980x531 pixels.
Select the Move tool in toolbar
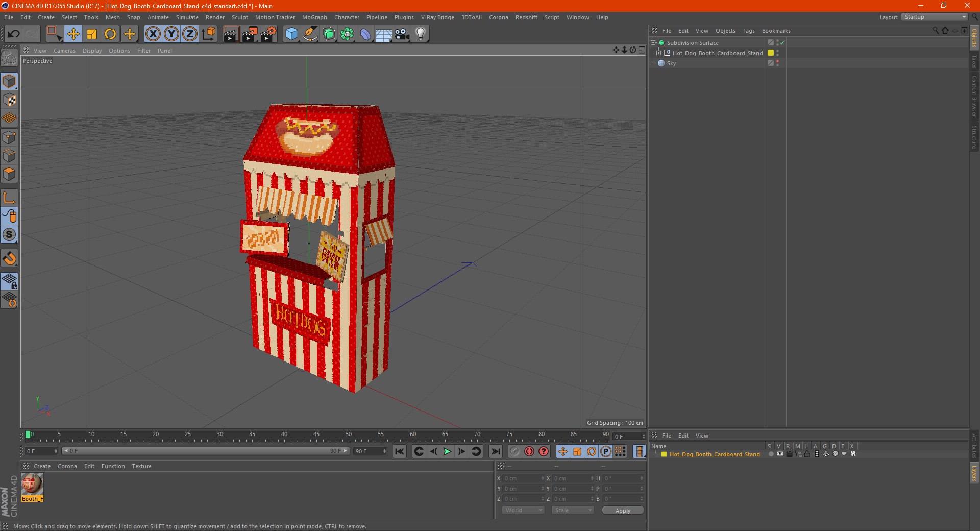click(x=73, y=34)
